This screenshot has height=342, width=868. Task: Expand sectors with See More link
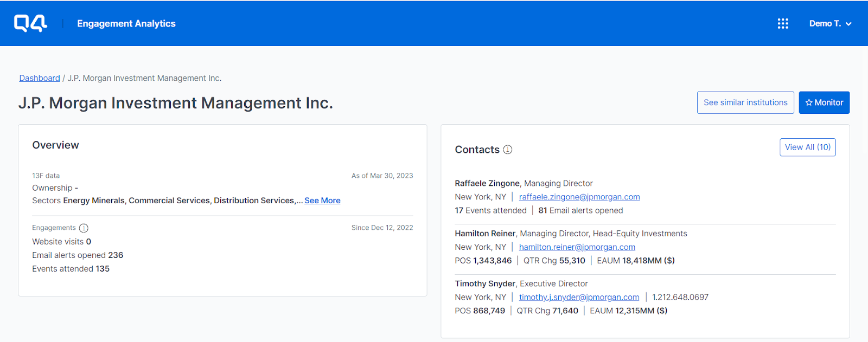click(322, 201)
